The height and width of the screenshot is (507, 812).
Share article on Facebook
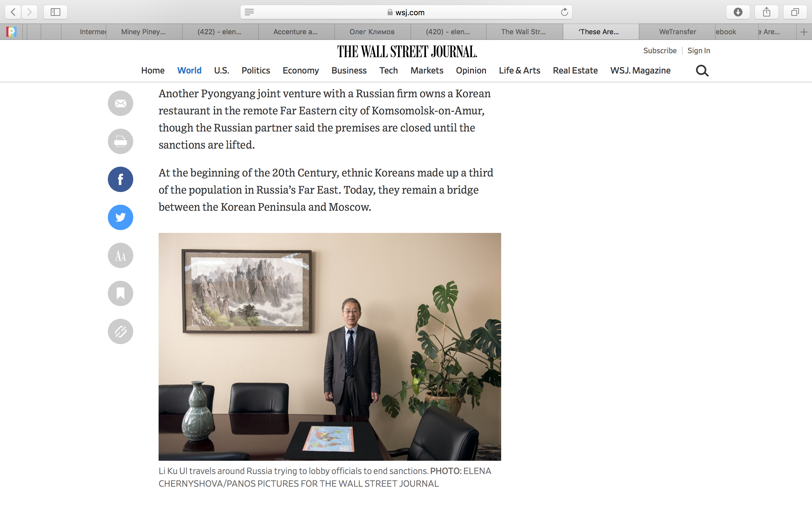click(x=121, y=179)
